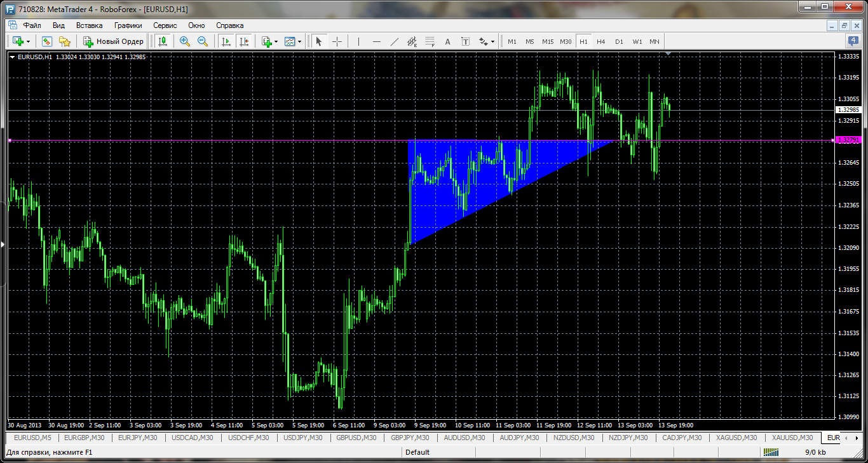Switch chart to W1 timeframe
The width and height of the screenshot is (868, 463).
pyautogui.click(x=637, y=41)
